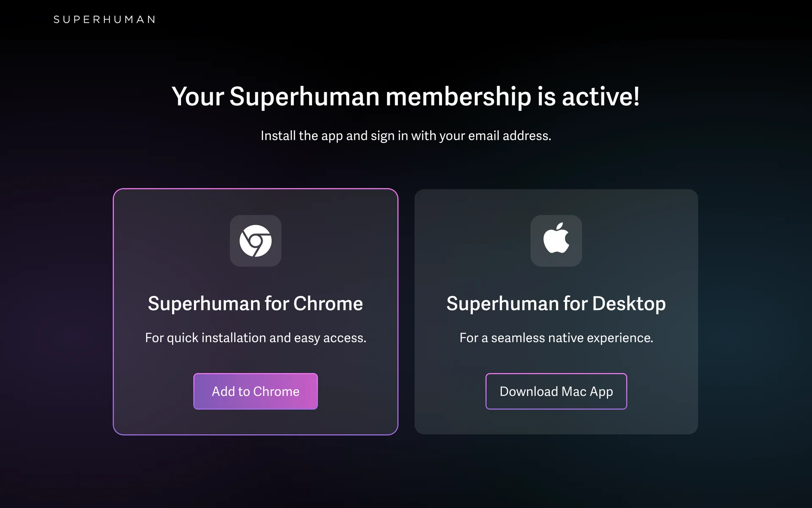This screenshot has width=812, height=508.
Task: Click the word "membership" in the headline
Action: point(458,97)
